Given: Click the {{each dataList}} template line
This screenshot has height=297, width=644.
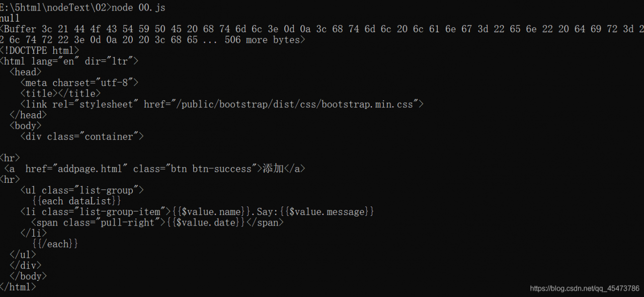Looking at the screenshot, I should (x=76, y=201).
